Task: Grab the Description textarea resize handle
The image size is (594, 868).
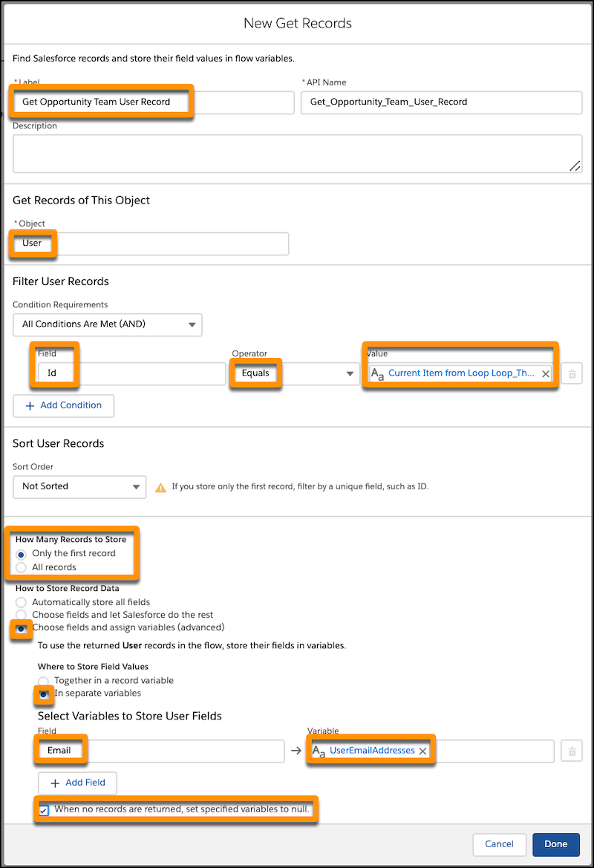Action: pyautogui.click(x=575, y=166)
